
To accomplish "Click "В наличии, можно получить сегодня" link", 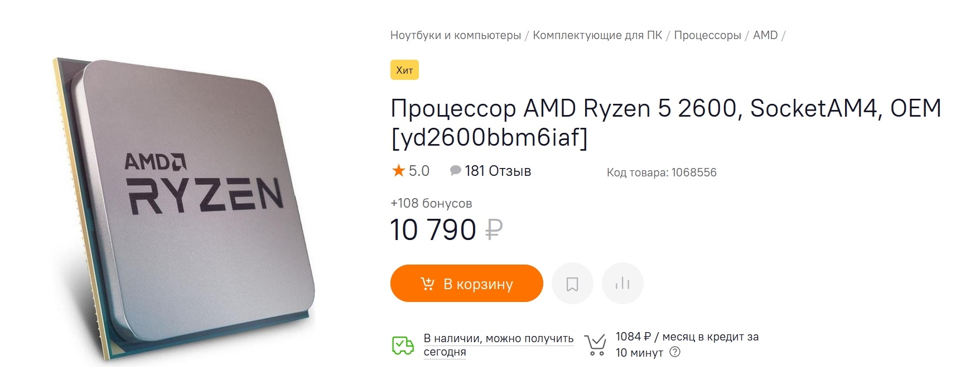I will point(498,345).
